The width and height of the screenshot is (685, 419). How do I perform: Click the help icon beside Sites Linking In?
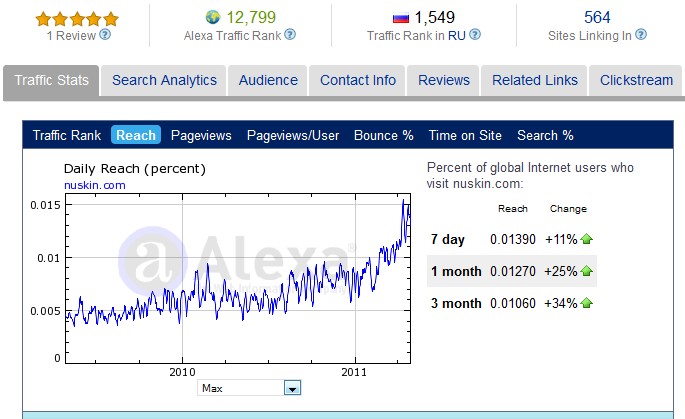pos(641,35)
